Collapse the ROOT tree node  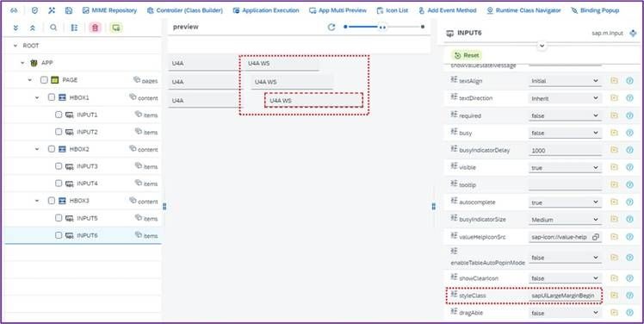(15, 46)
